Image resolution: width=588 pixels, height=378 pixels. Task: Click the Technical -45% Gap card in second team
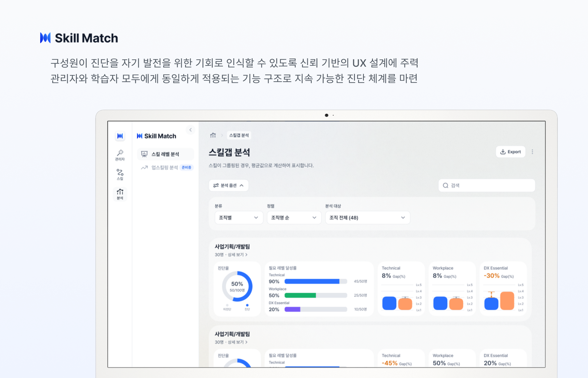401,358
